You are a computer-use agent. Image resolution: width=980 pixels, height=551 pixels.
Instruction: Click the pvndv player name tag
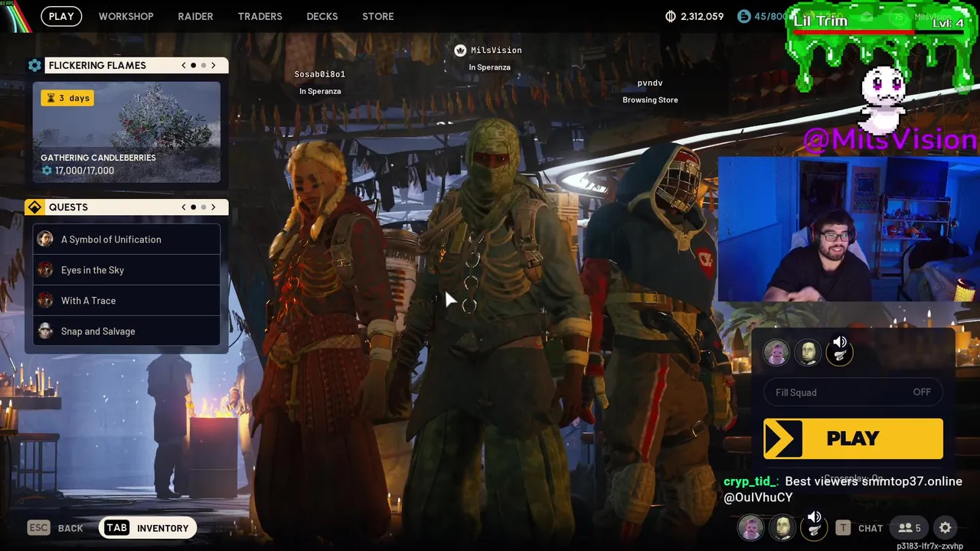[x=650, y=83]
